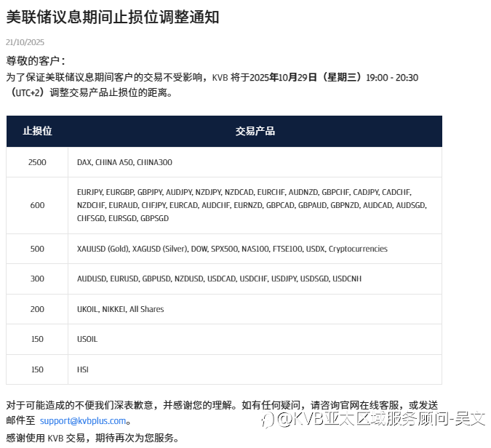Click the 交易产品 column header
The image size is (491, 448).
[255, 131]
